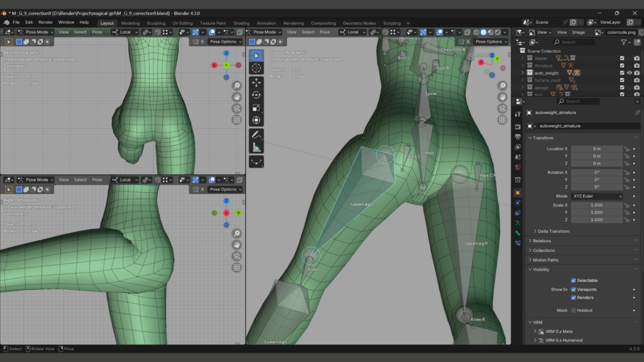Open the Bone properties tab icon
Image resolution: width=644 pixels, height=362 pixels.
(x=518, y=233)
